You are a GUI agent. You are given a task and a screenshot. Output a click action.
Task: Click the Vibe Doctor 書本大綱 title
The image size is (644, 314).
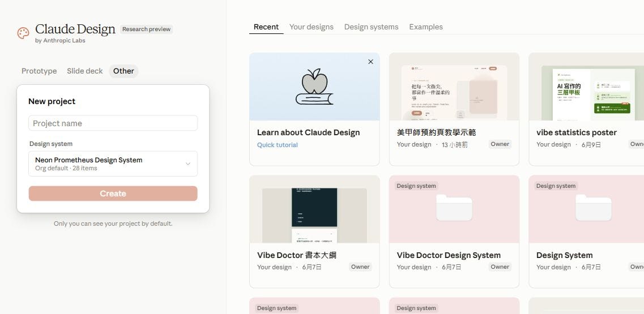click(297, 255)
